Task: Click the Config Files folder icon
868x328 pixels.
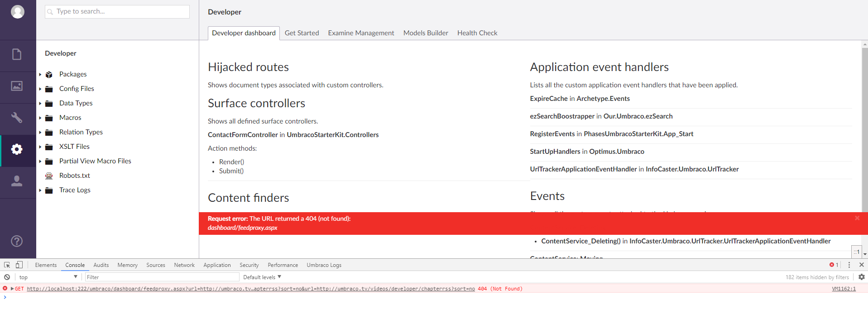Action: 49,89
